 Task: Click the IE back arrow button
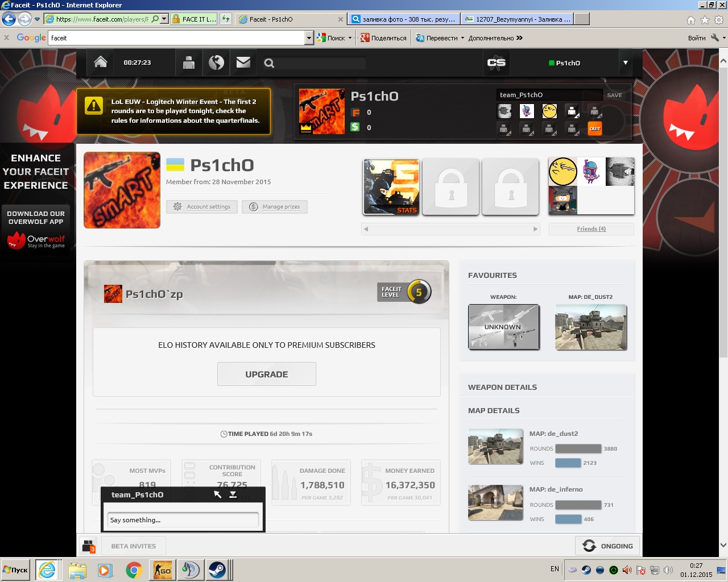pyautogui.click(x=9, y=19)
